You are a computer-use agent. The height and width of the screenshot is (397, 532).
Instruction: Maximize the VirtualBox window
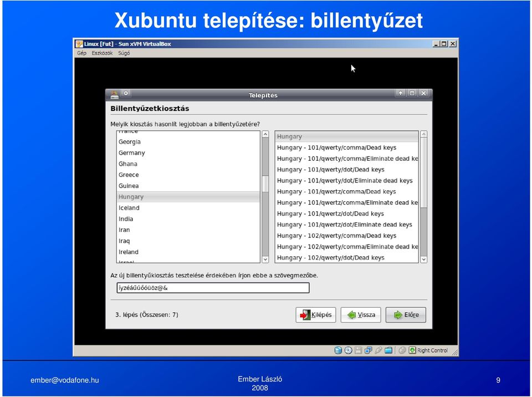click(x=444, y=44)
